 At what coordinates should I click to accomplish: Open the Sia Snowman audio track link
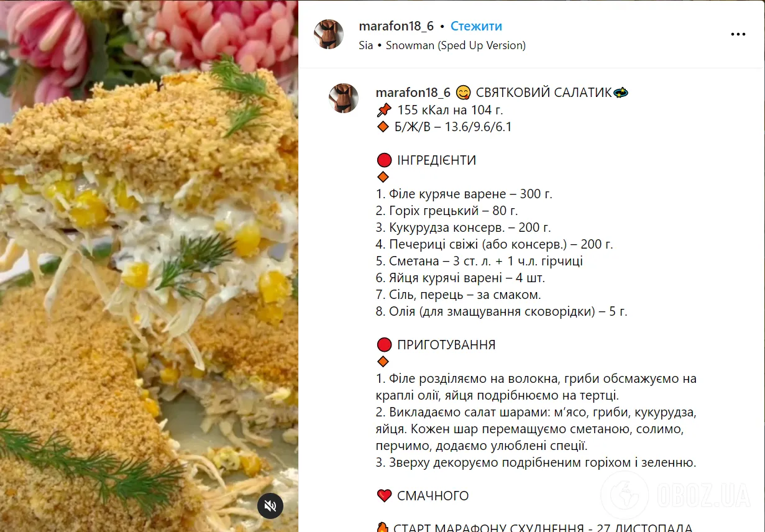click(442, 45)
